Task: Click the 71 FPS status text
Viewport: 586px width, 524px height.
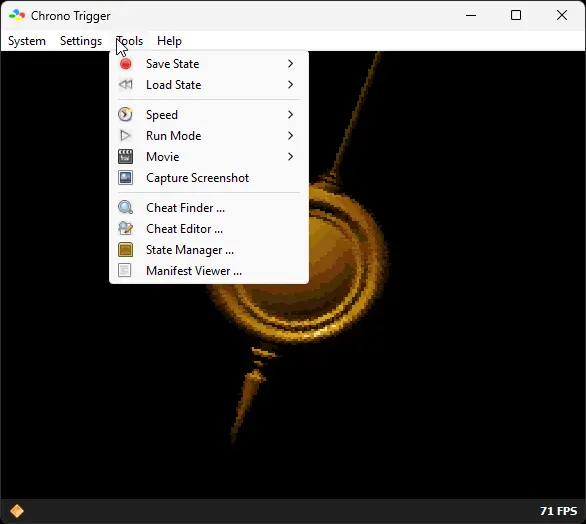Action: pos(558,511)
